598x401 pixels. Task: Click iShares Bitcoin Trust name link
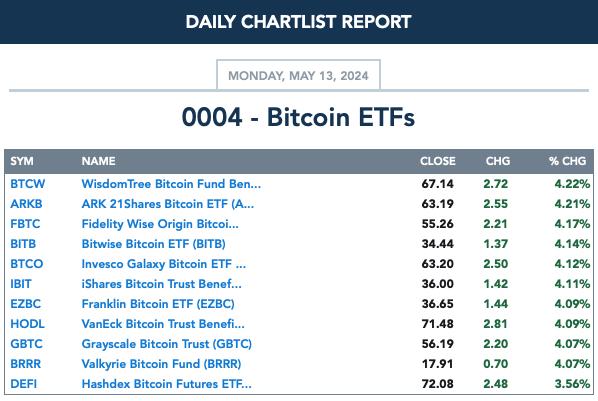coord(161,284)
